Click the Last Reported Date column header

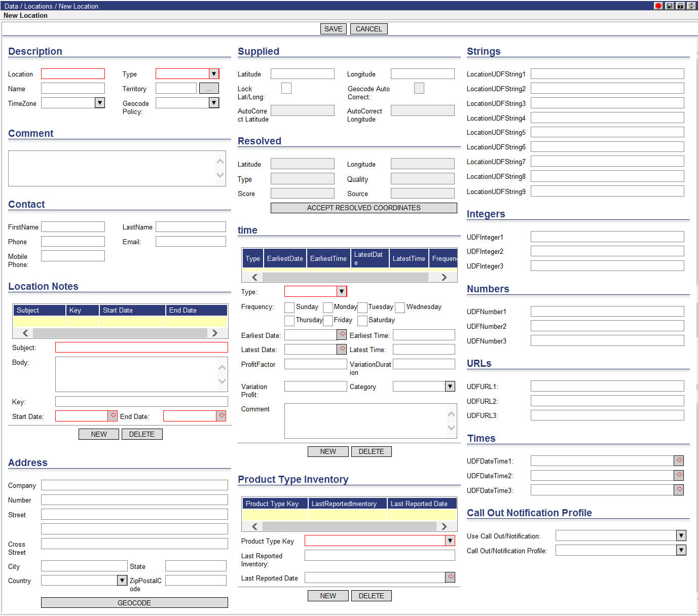click(x=422, y=504)
